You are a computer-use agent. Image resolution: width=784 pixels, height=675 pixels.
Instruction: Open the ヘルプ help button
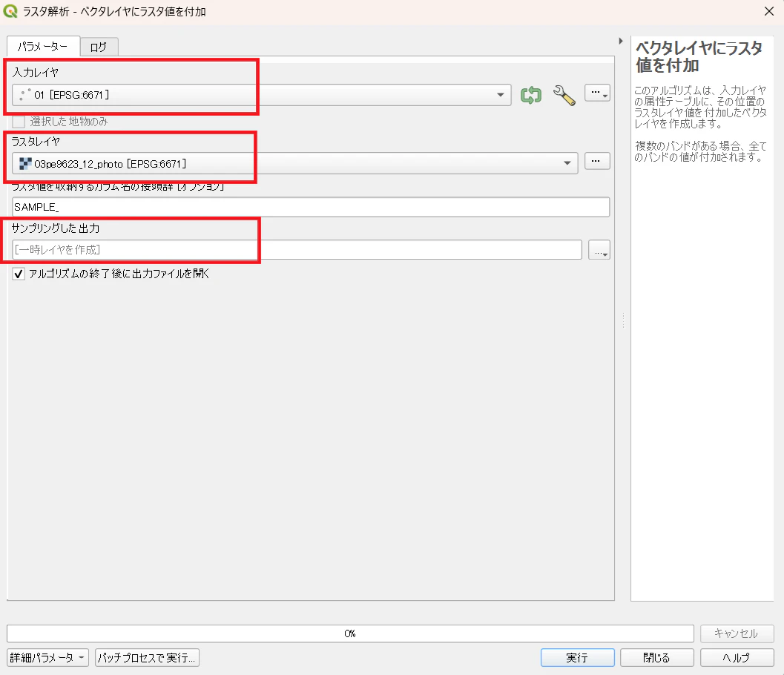(x=737, y=657)
